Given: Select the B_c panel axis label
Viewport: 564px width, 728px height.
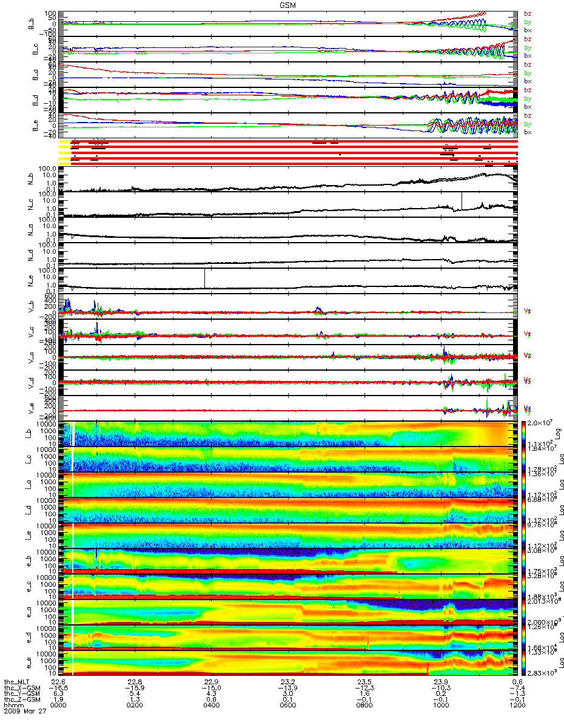Looking at the screenshot, I should 35,49.
